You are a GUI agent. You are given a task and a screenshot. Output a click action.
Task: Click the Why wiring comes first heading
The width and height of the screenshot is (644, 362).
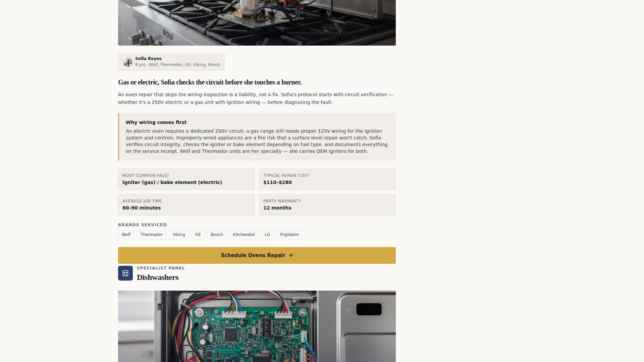coord(156,122)
